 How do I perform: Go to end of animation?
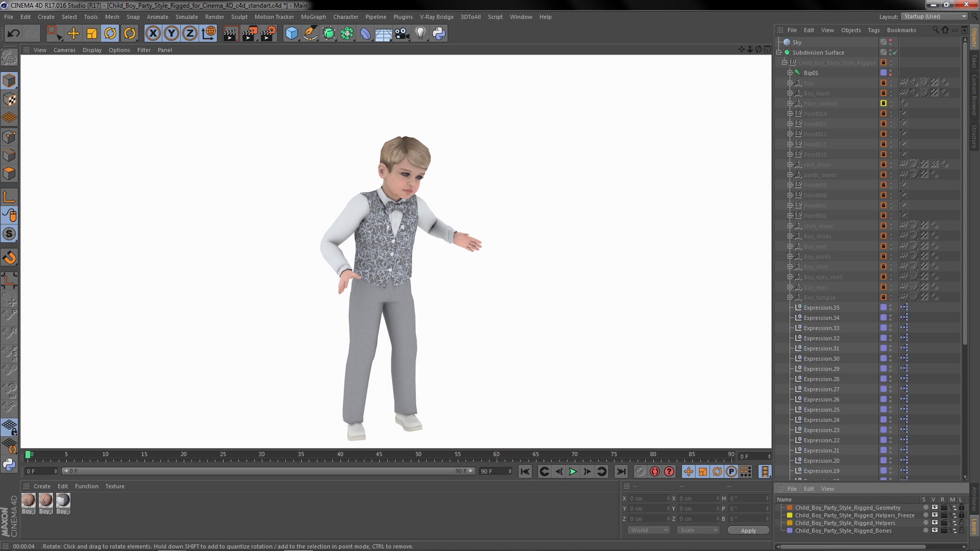(621, 471)
